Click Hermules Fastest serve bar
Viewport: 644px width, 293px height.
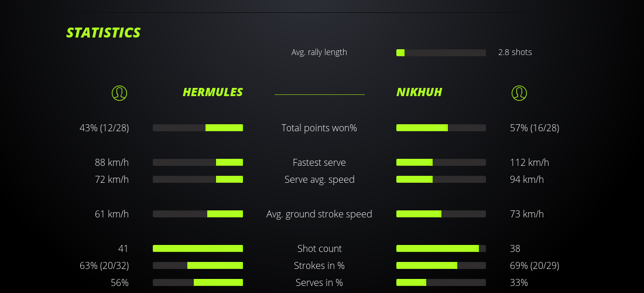[x=198, y=162]
